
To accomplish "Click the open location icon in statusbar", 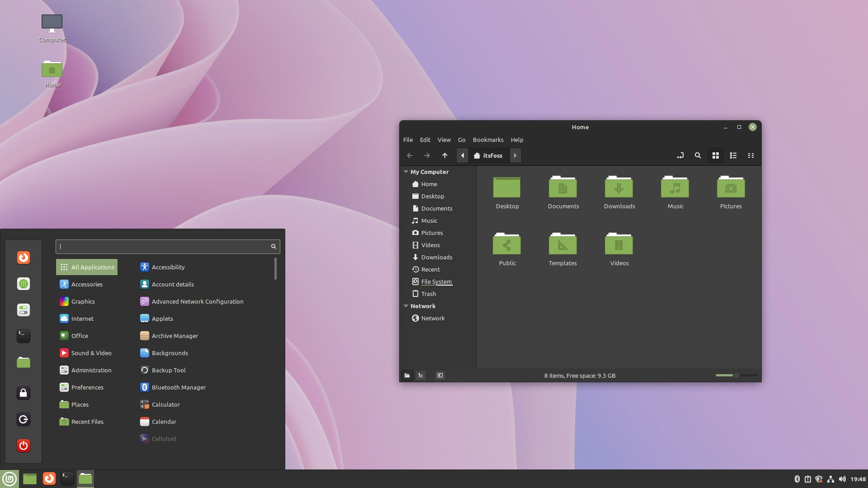I will pos(407,375).
